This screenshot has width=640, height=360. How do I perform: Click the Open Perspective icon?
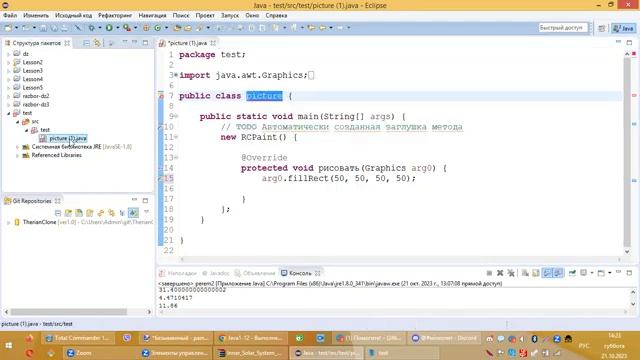coord(602,28)
